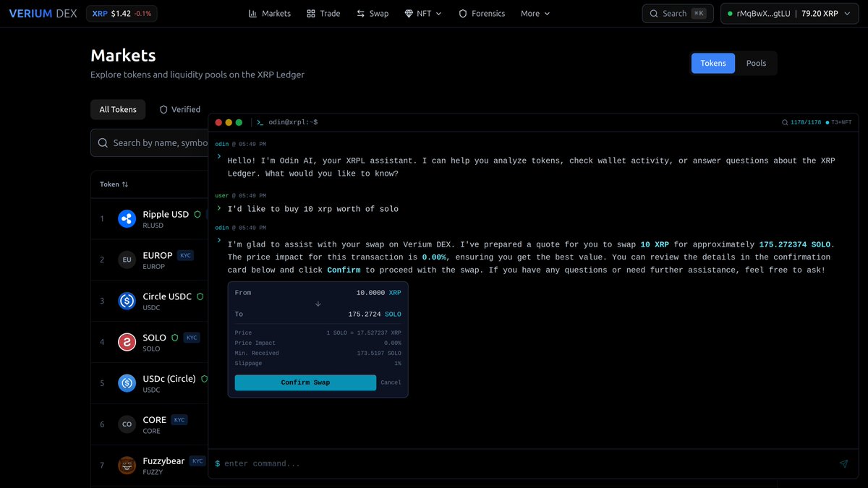Click the Search ⌘K button

coord(678,14)
